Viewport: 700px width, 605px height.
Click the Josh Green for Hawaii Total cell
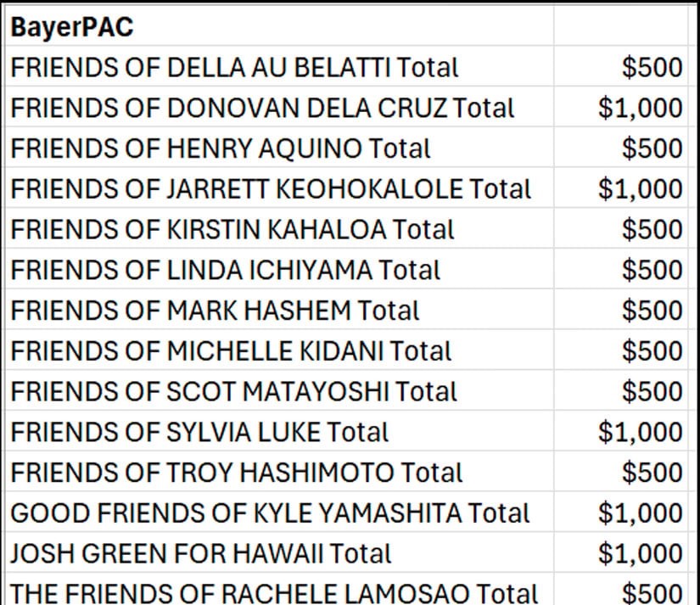201,553
